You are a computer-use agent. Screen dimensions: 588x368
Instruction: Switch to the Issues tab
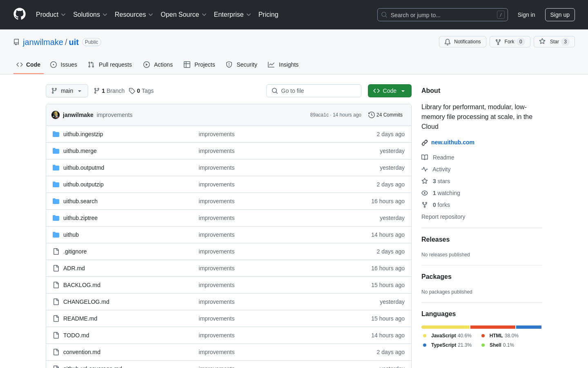pyautogui.click(x=64, y=65)
